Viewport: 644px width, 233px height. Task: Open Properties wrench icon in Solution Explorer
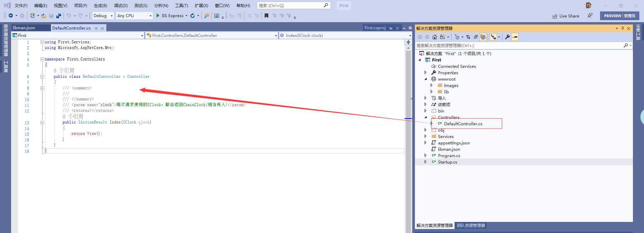[507, 37]
